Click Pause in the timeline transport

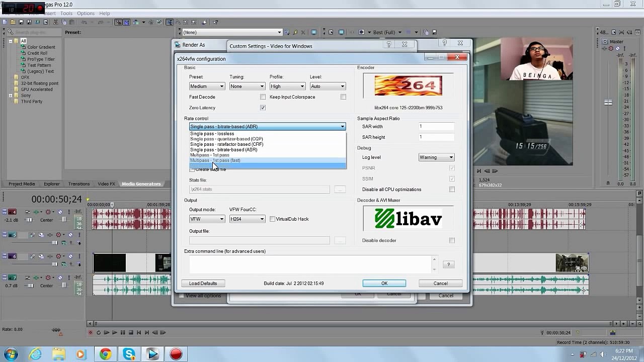tap(123, 332)
